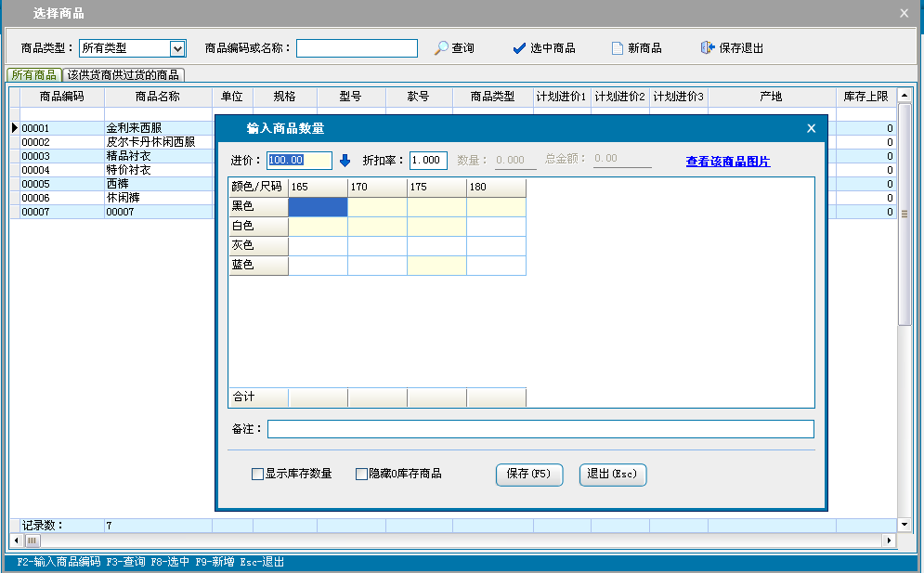
Task: Click the 选中商品 checkmark icon
Action: coord(519,48)
